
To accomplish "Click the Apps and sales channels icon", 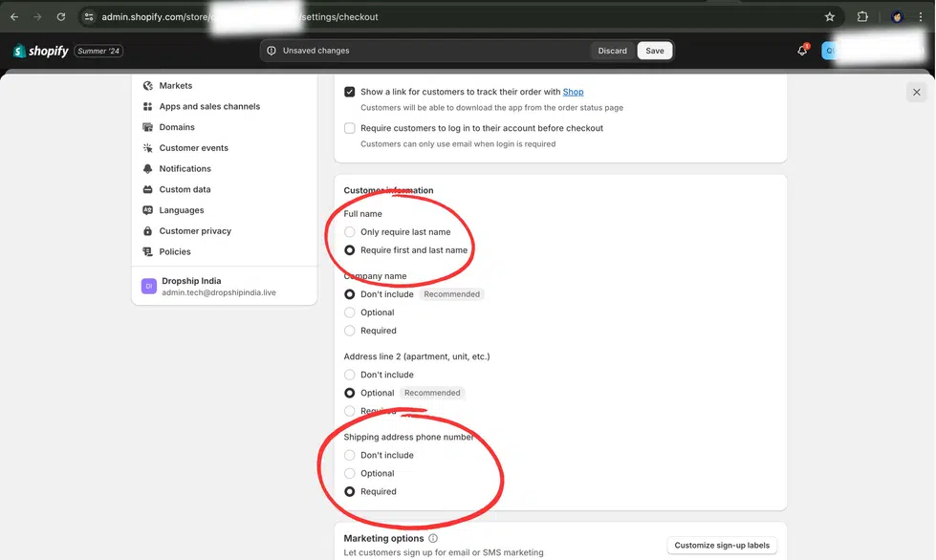I will (x=145, y=106).
